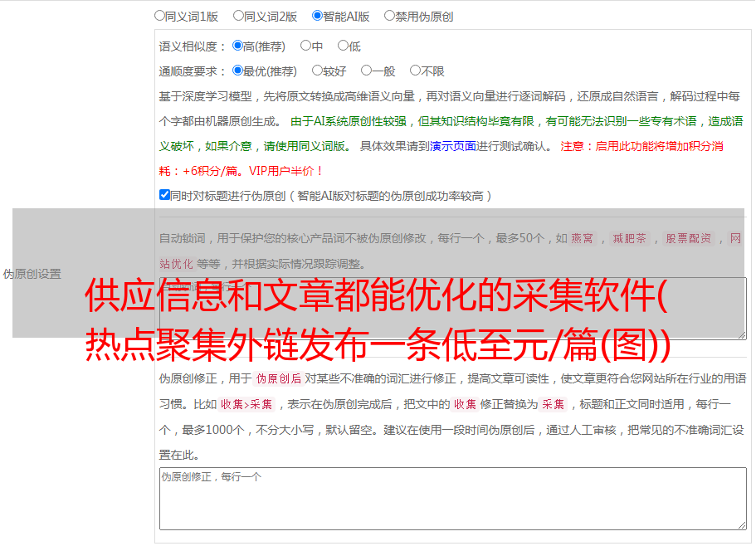
Task: Select the 同义词2版 radio option
Action: tap(238, 16)
